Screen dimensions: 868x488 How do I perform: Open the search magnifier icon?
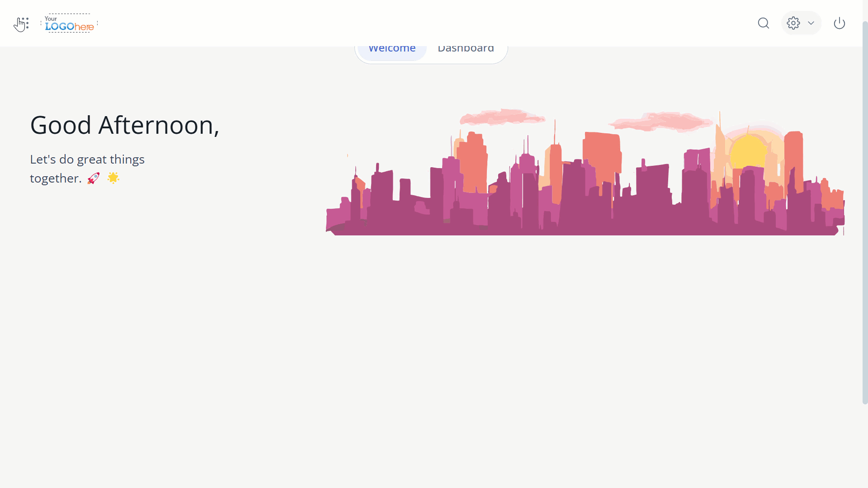coord(764,23)
